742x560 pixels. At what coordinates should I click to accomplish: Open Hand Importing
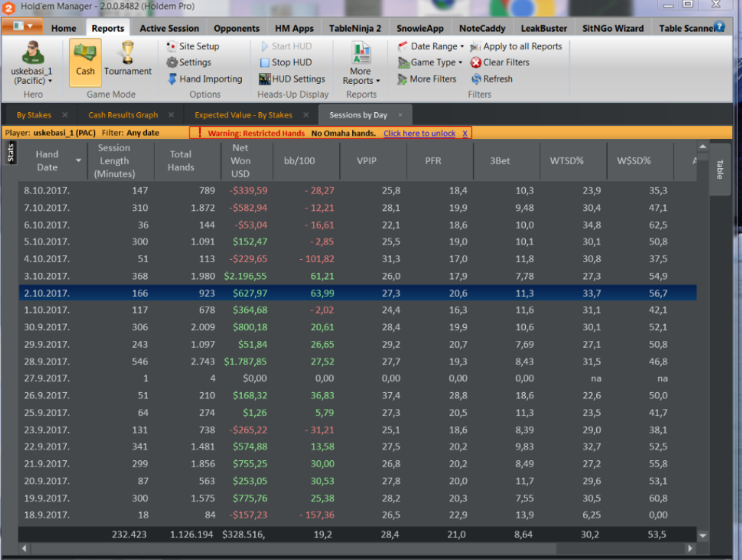[x=205, y=79]
